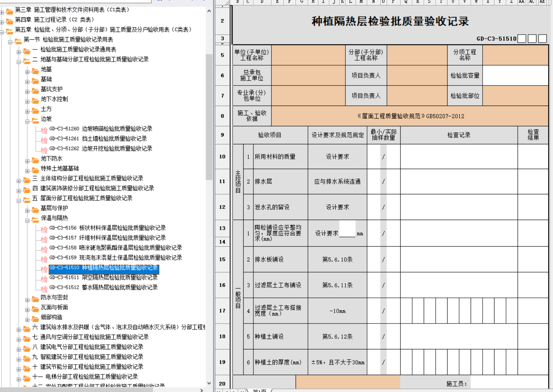Viewport: 553px width, 392px height.
Task: Open GD-C3-5158 喷涂硬泡聚氨酯保温层 record
Action: tap(116, 248)
